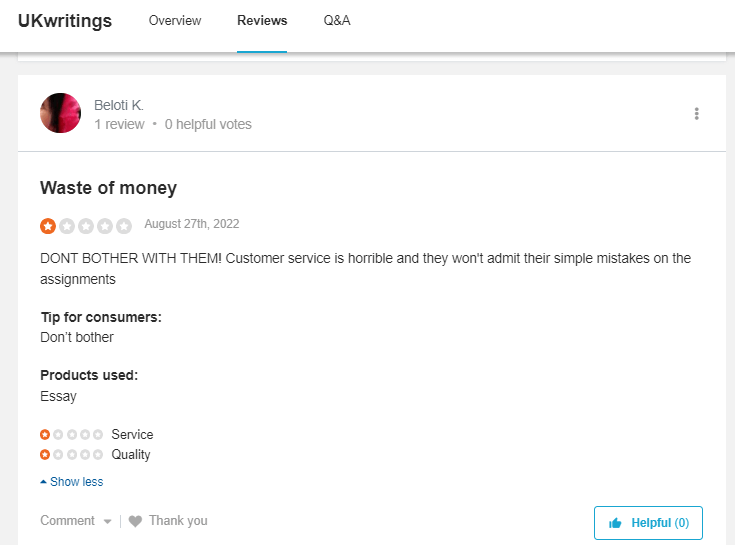This screenshot has height=545, width=735.
Task: Expand the Comment dropdown arrow
Action: click(x=107, y=522)
